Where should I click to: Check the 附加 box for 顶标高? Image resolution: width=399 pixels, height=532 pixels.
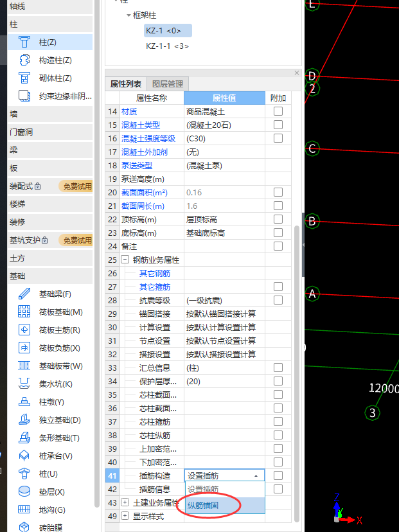[x=278, y=219]
